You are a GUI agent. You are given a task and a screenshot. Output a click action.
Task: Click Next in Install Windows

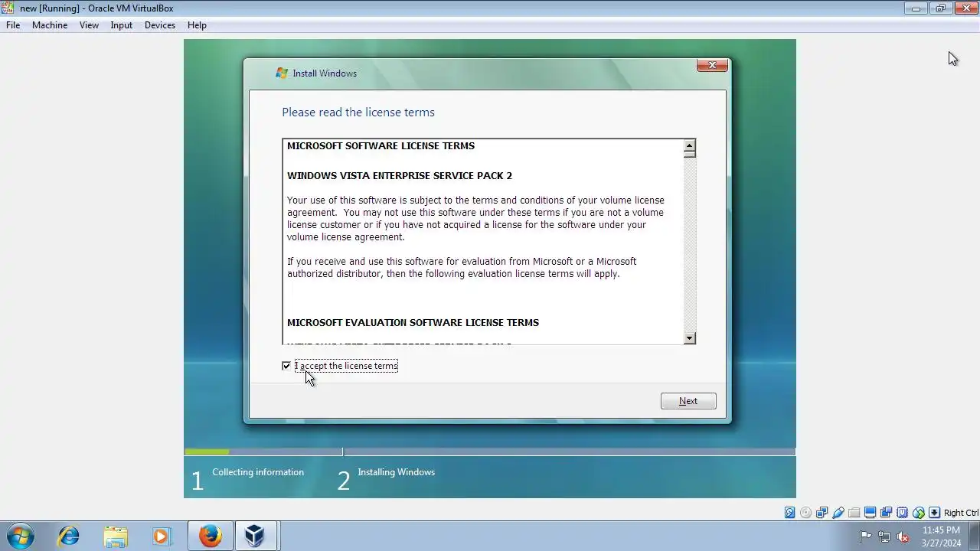tap(688, 401)
